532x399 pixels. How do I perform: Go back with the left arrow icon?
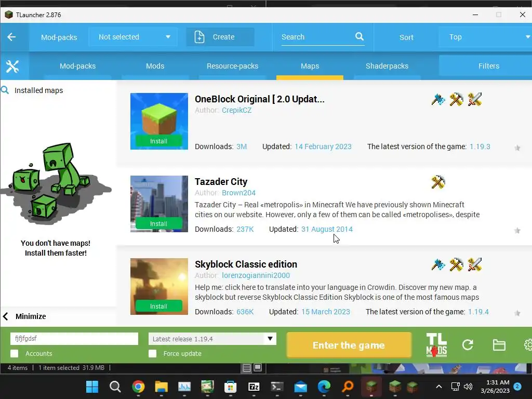11,37
